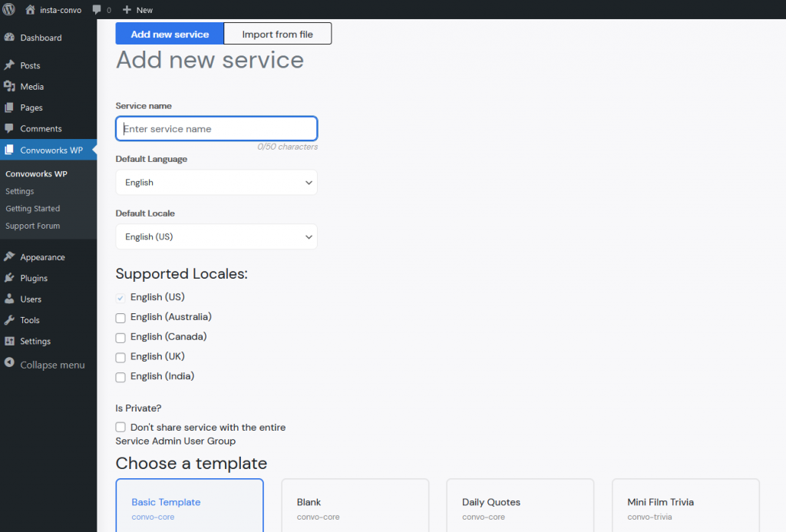Toggle the English (US) locale checkbox
786x532 pixels.
click(x=121, y=298)
